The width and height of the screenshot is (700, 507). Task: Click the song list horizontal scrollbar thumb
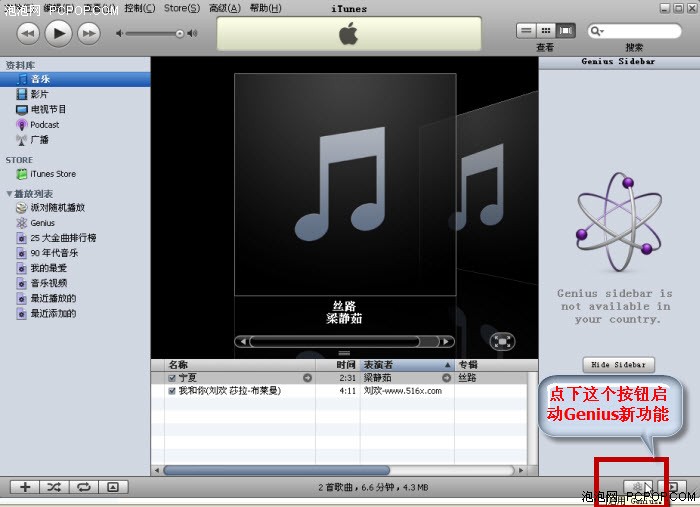[x=277, y=470]
